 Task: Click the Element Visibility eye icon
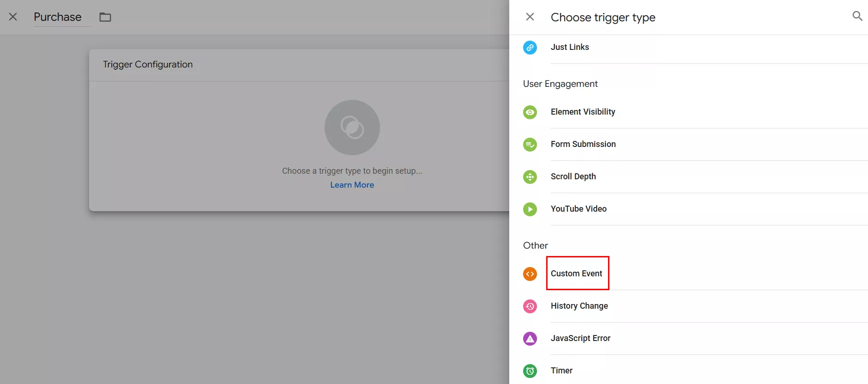[x=530, y=112]
